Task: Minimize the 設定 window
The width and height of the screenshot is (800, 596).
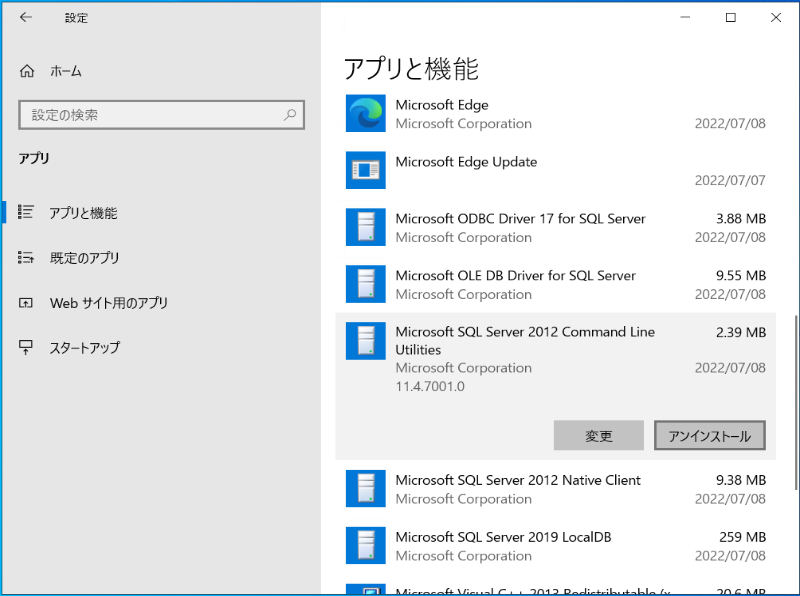Action: click(x=685, y=17)
